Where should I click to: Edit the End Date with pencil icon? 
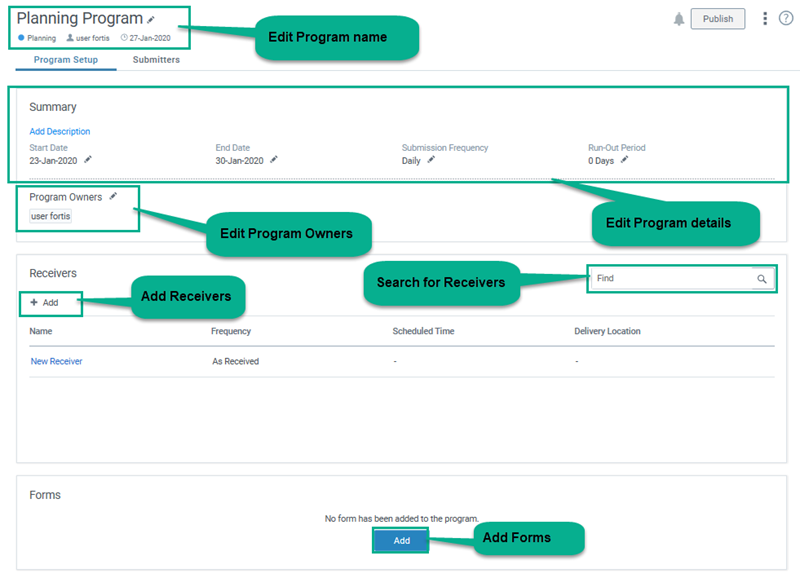(x=274, y=159)
